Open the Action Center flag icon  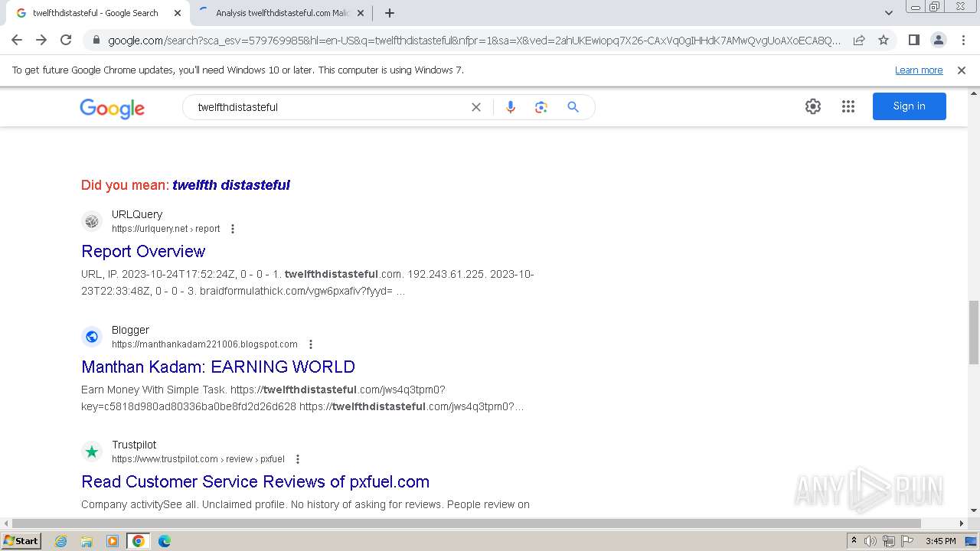click(x=907, y=541)
